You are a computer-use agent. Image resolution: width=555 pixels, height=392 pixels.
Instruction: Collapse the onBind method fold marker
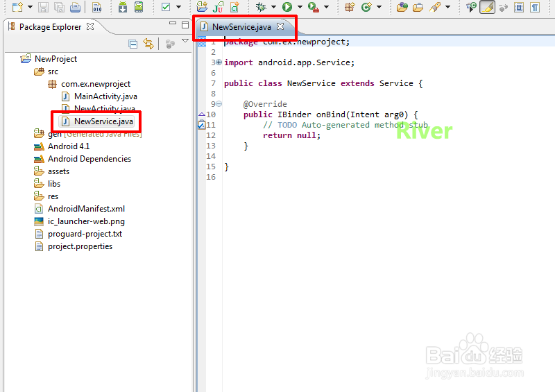(219, 104)
